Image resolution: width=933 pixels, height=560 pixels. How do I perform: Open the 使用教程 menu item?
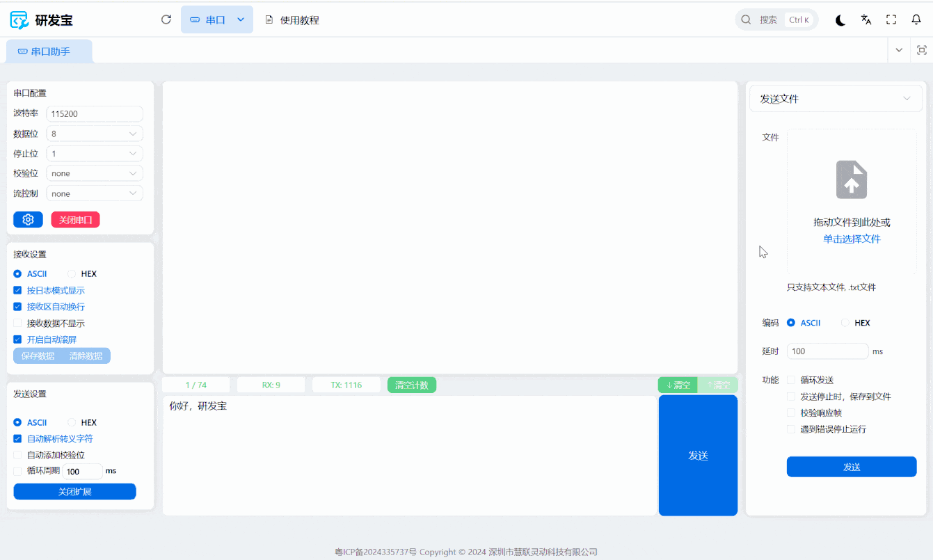click(x=292, y=20)
